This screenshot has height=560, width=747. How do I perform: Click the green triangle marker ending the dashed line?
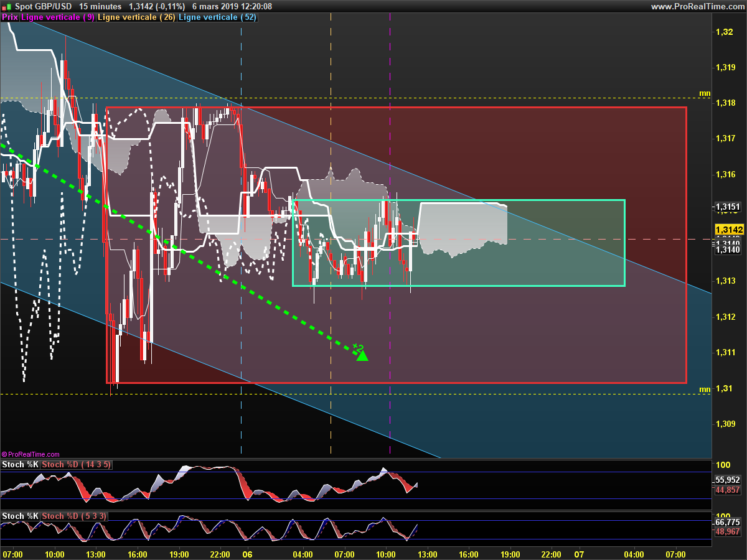point(362,355)
